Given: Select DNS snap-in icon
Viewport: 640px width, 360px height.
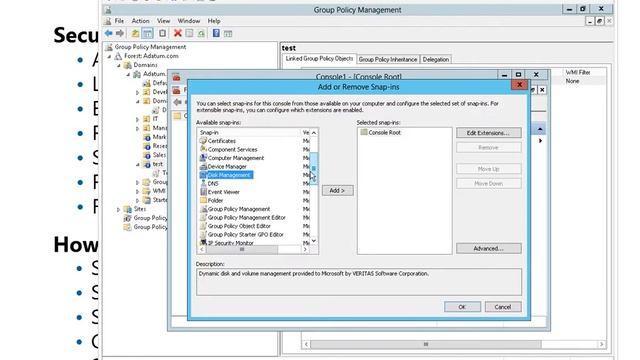Looking at the screenshot, I should pyautogui.click(x=203, y=184).
